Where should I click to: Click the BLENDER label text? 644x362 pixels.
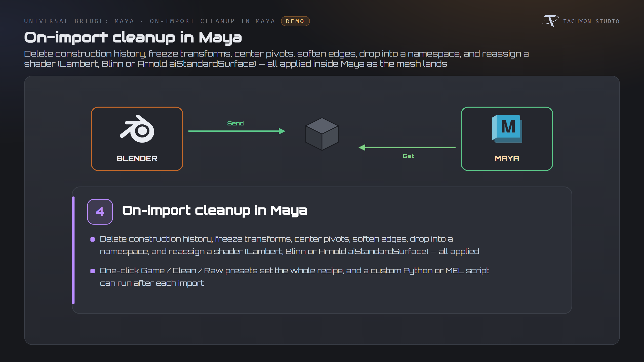click(x=137, y=158)
